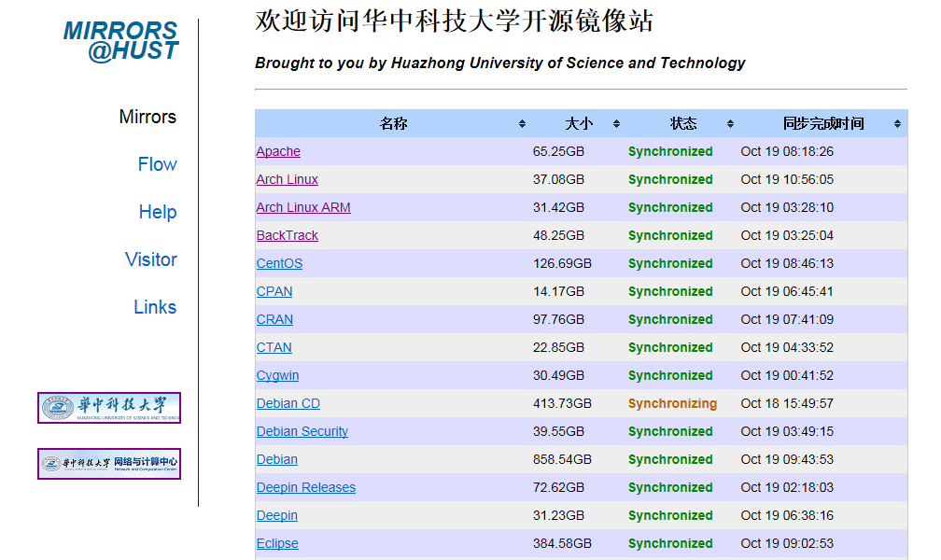Image resolution: width=941 pixels, height=560 pixels.
Task: Select the Mirrors navigation item
Action: 147,117
